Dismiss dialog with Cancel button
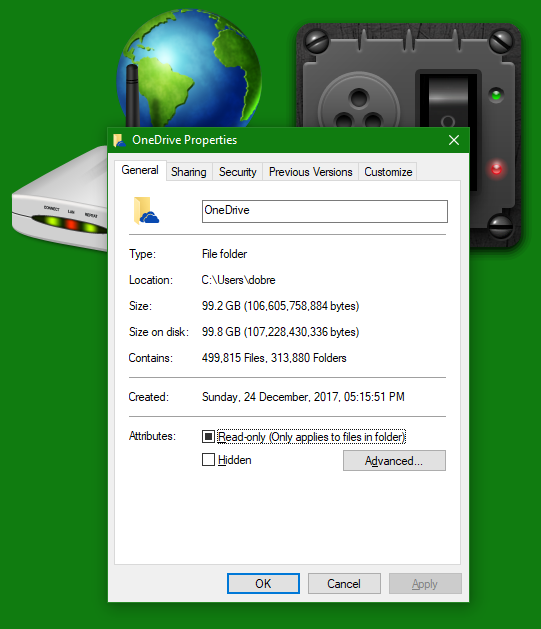 (344, 584)
